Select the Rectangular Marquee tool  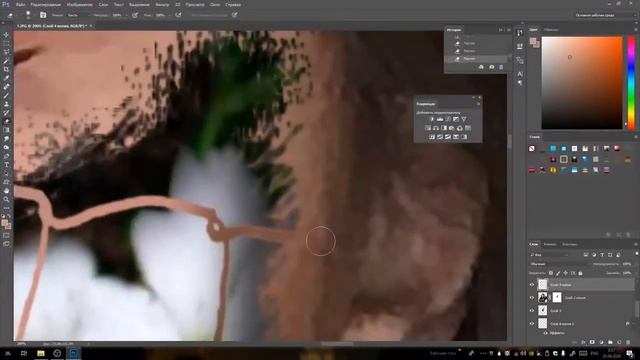pyautogui.click(x=6, y=44)
